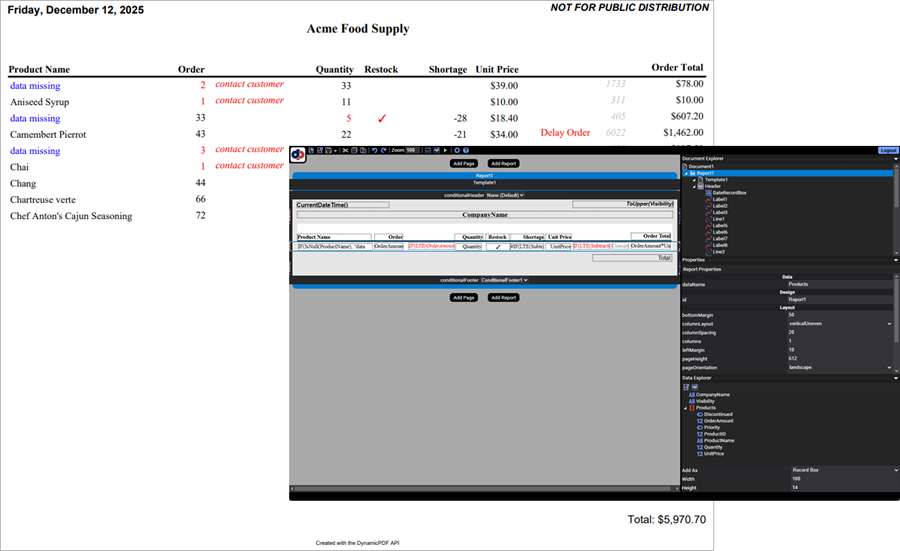Click the Redo arrow icon
Image resolution: width=900 pixels, height=551 pixels.
(383, 150)
